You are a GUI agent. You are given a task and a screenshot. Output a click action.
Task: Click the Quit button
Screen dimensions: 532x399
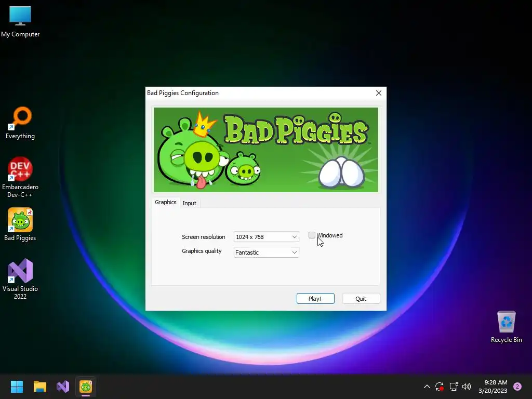[361, 299]
